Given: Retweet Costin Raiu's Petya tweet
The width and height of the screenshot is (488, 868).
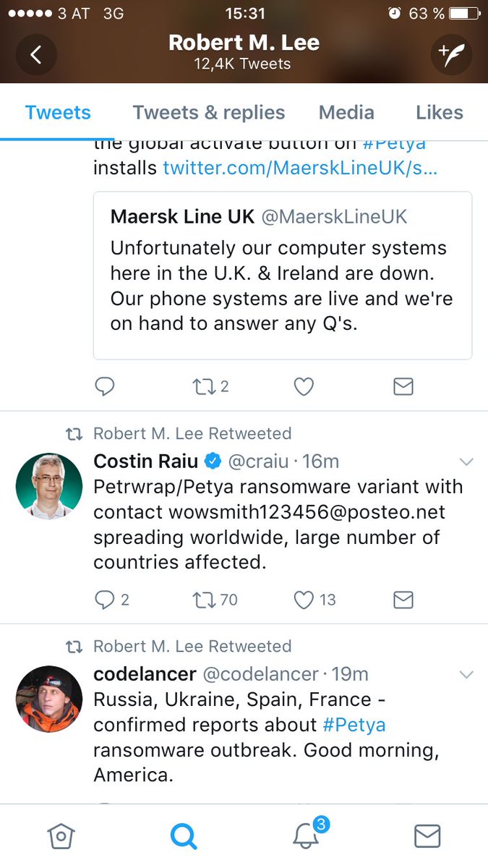Looking at the screenshot, I should [205, 600].
